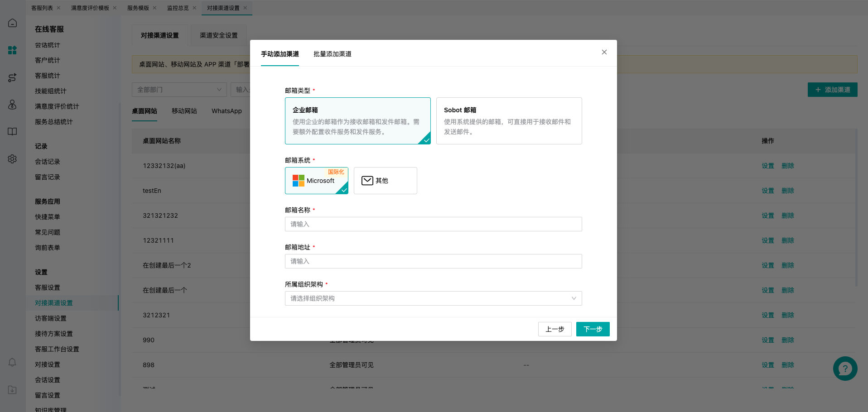This screenshot has width=868, height=412.
Task: Click 删除 for row testEn
Action: click(x=788, y=191)
